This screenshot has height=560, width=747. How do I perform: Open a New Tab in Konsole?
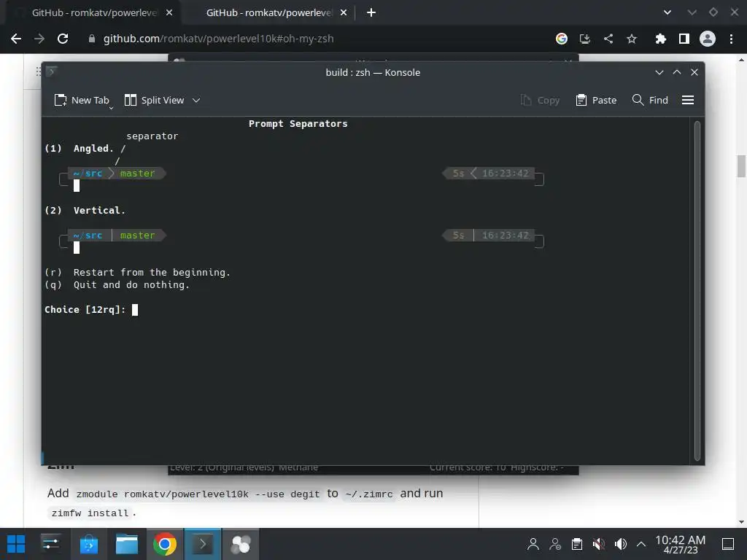tap(82, 100)
